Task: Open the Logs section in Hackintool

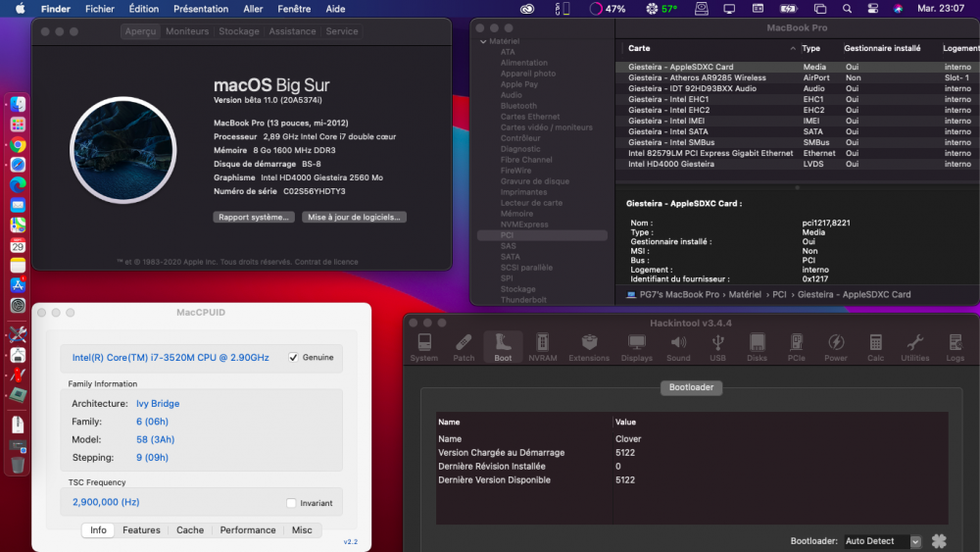Action: 955,348
